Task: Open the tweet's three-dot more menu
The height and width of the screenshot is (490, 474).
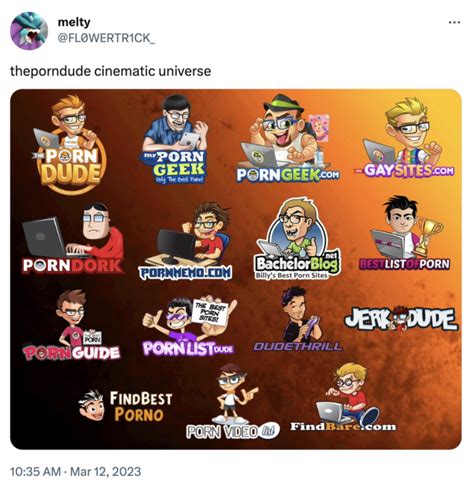Action: 454,22
